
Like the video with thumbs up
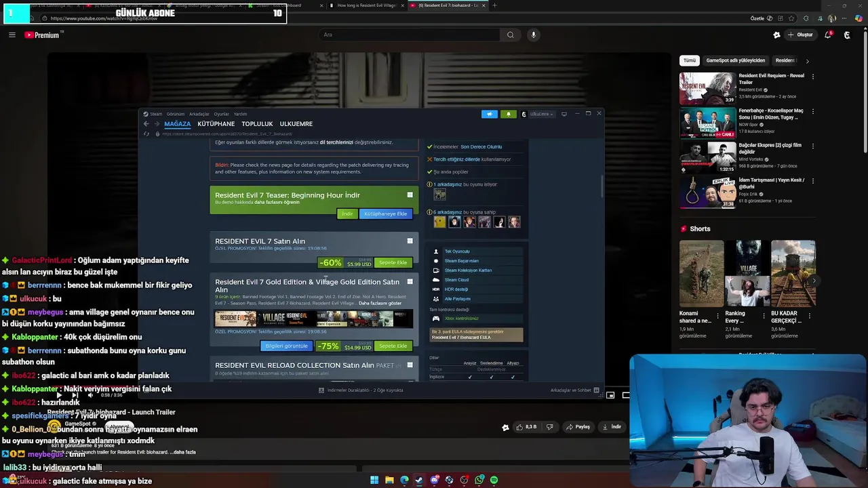[x=528, y=427]
